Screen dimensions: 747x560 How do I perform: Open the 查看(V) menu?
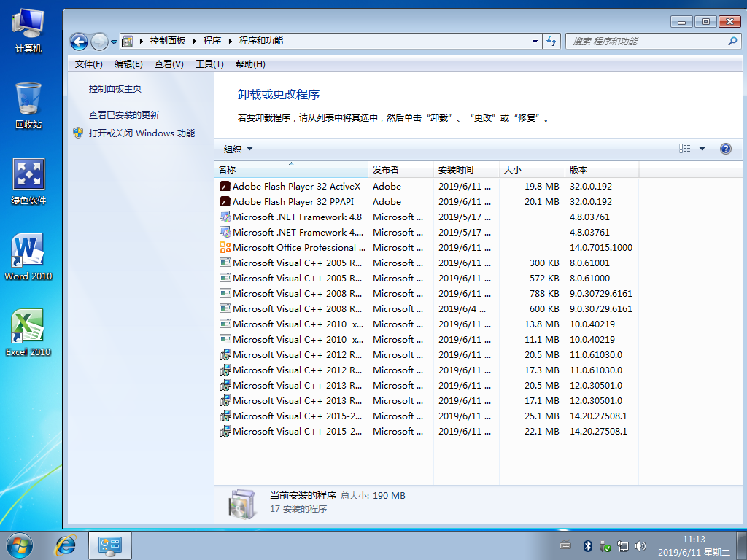point(169,64)
